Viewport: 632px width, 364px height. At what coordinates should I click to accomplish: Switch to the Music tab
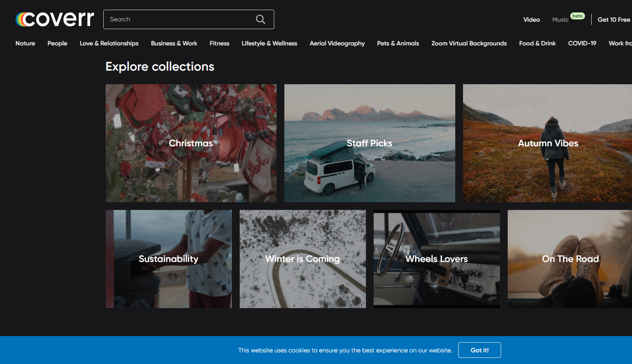(x=560, y=20)
